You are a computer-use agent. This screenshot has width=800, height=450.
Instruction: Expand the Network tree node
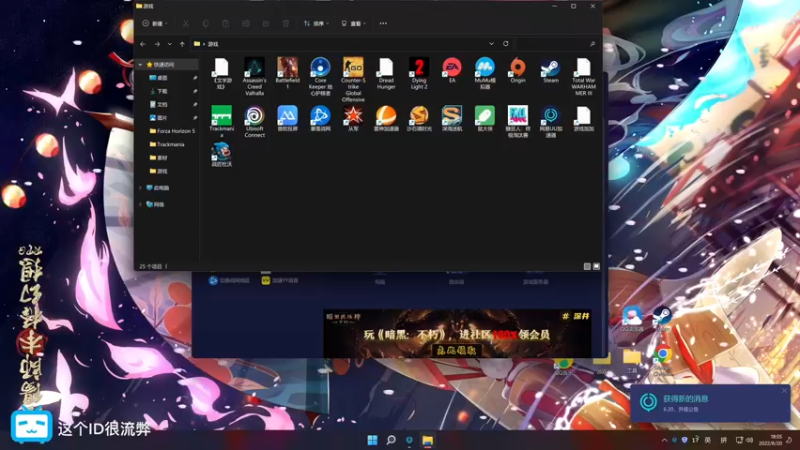coord(140,205)
